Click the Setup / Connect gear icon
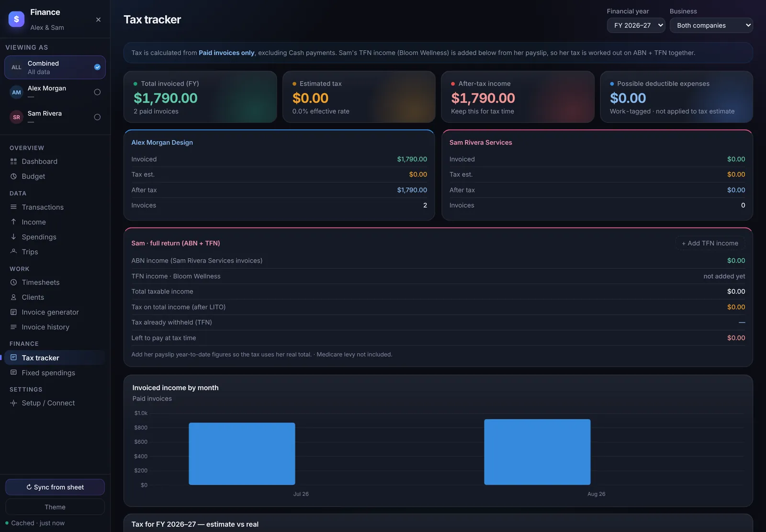The height and width of the screenshot is (532, 766). (13, 403)
